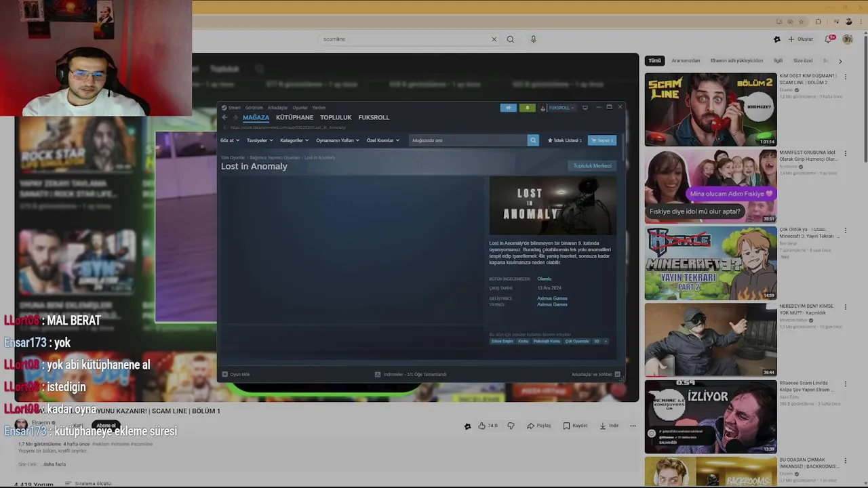Viewport: 868px width, 488px height.
Task: Click the Arkadaşlar ve Sohbet chat icon
Action: tap(617, 374)
